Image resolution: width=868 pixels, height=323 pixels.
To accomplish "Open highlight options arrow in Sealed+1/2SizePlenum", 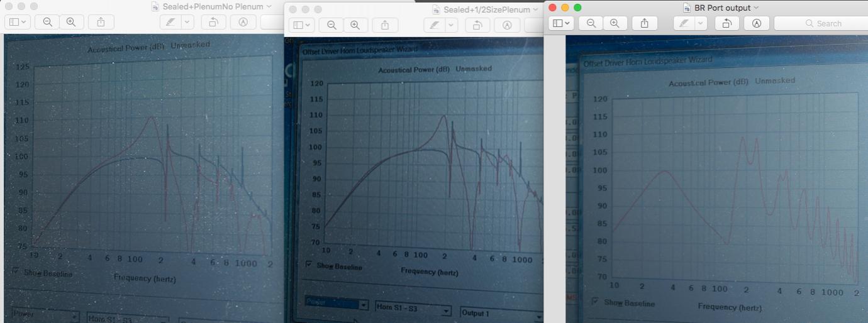I will 452,25.
